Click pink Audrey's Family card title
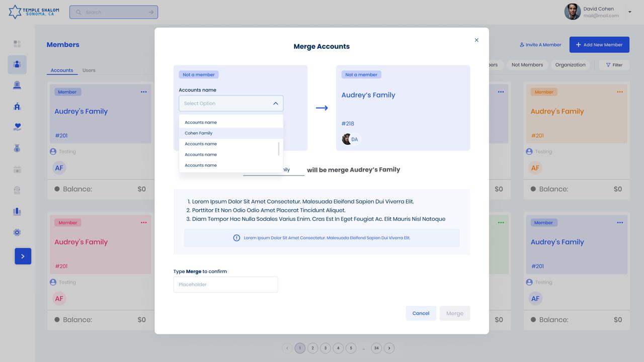Image resolution: width=644 pixels, height=362 pixels. click(81, 242)
